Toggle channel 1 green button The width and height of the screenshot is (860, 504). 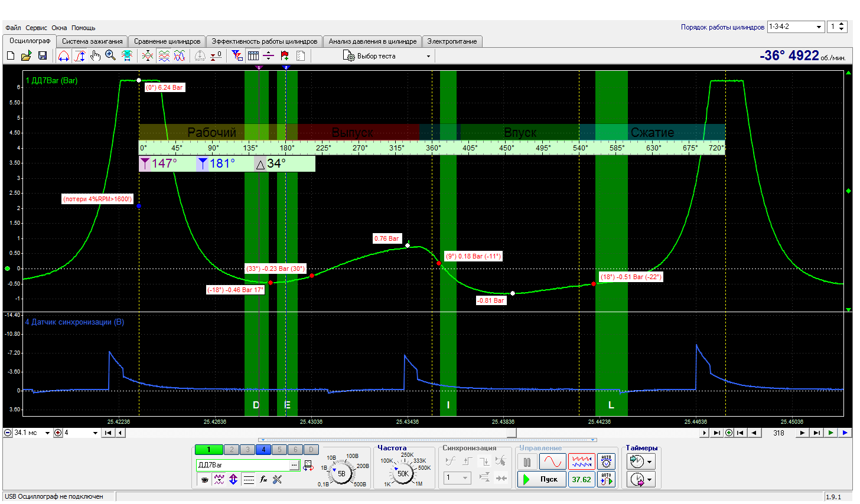209,450
